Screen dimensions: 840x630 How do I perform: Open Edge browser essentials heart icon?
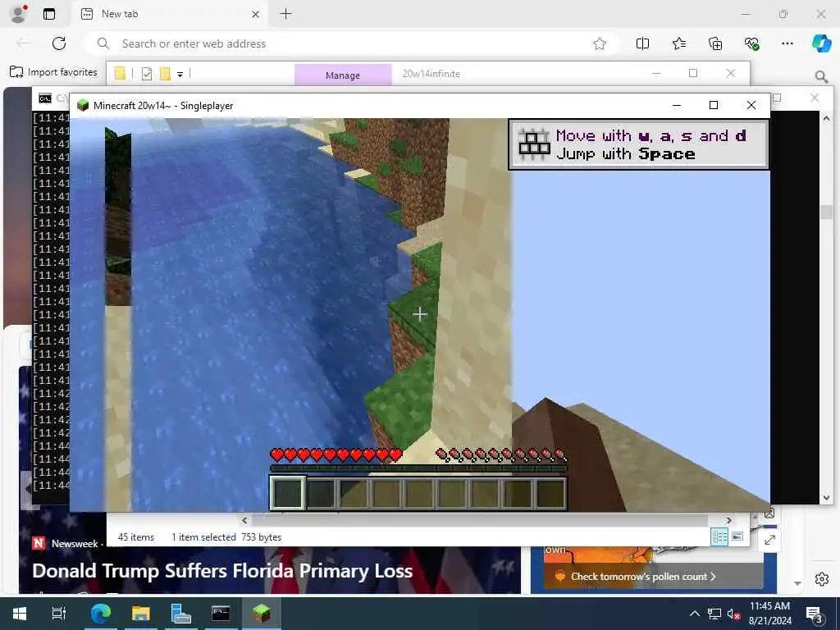[751, 44]
